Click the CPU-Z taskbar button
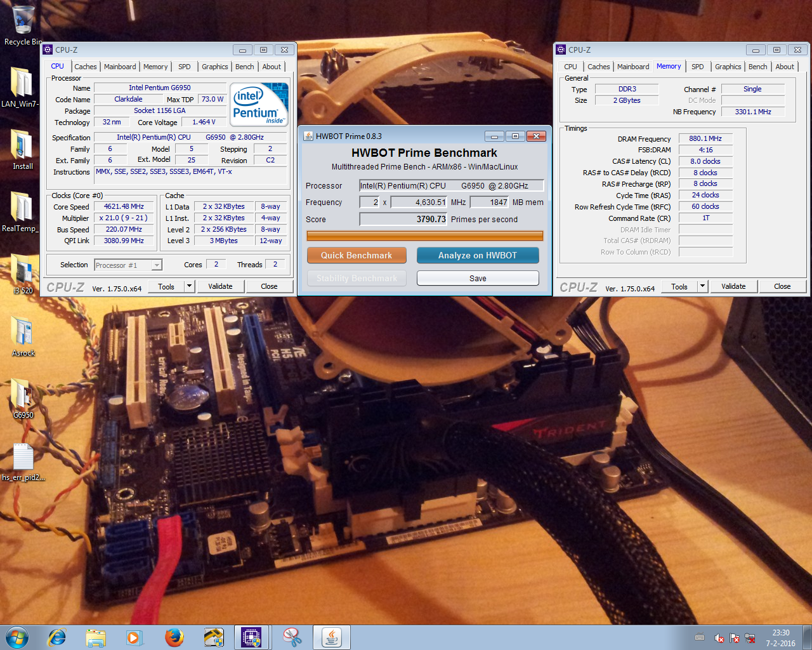The height and width of the screenshot is (650, 812). coord(252,637)
